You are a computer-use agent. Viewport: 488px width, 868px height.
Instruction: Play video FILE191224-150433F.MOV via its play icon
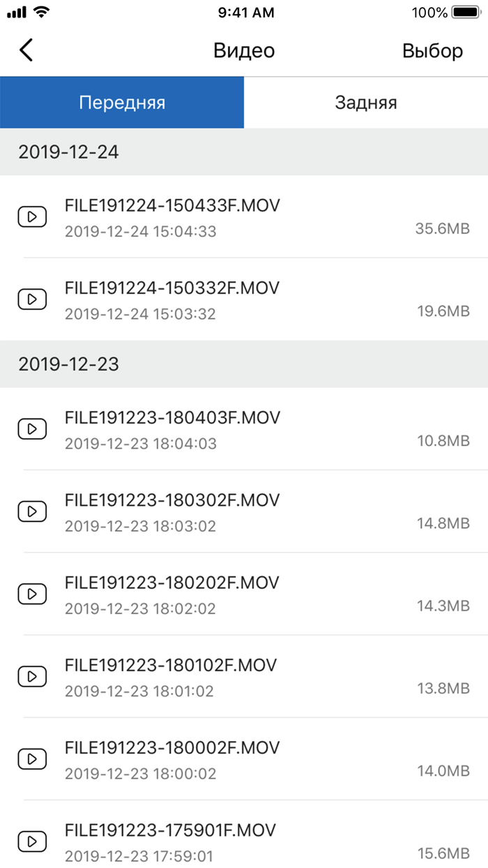32,216
